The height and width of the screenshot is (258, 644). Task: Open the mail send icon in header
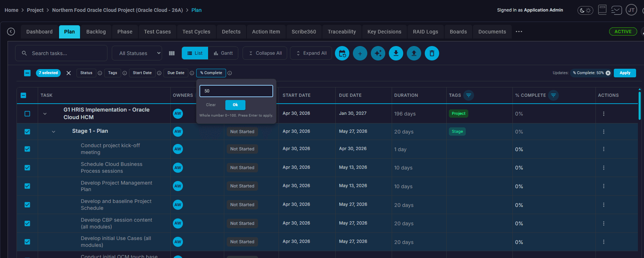(616, 10)
